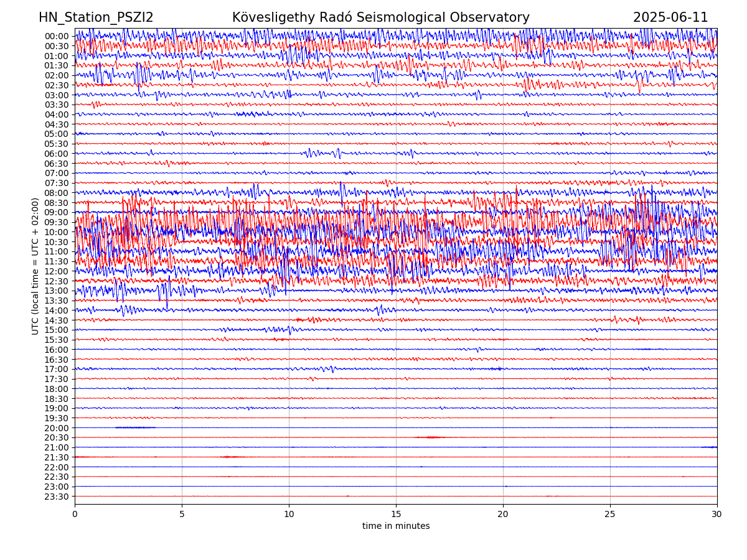
Task: Click the 0 minute x-axis tick
Action: tap(75, 514)
